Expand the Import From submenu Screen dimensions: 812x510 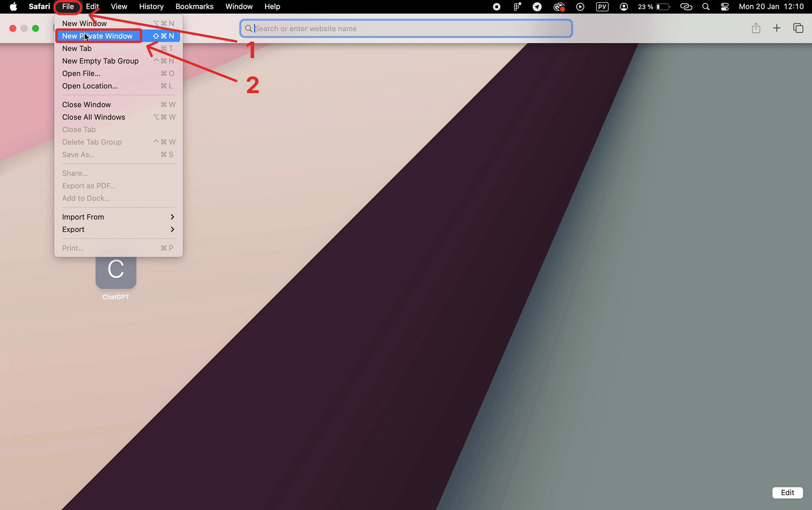(x=118, y=217)
